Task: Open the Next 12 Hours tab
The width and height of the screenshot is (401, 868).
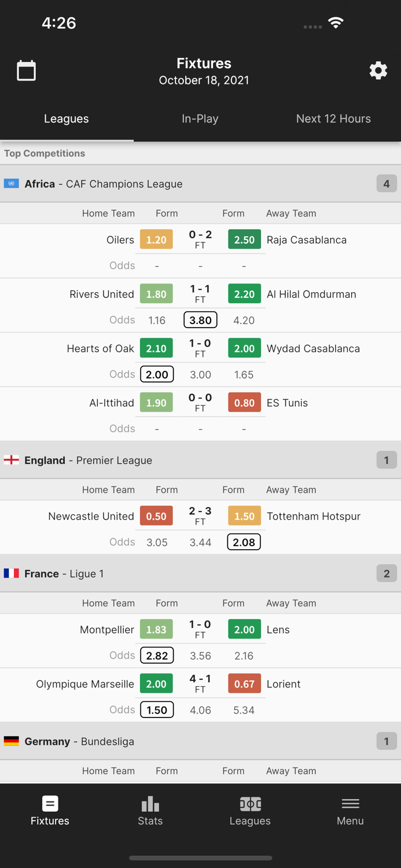Action: [334, 119]
